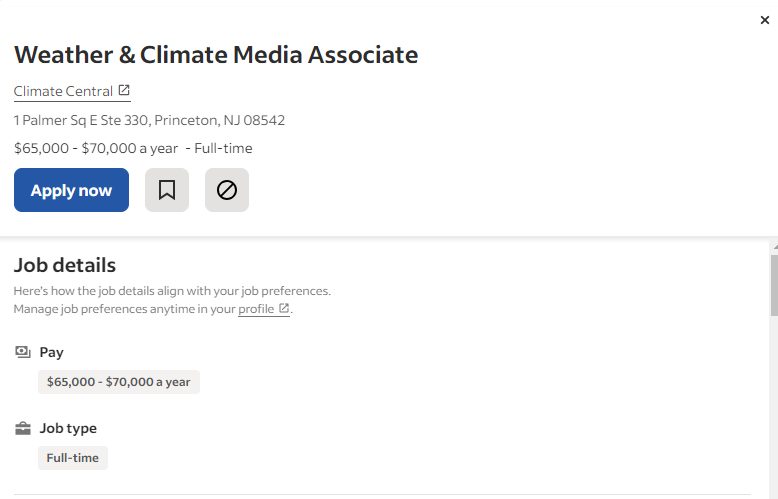The image size is (778, 499).
Task: Click the Princeton, NJ address line
Action: tap(149, 120)
